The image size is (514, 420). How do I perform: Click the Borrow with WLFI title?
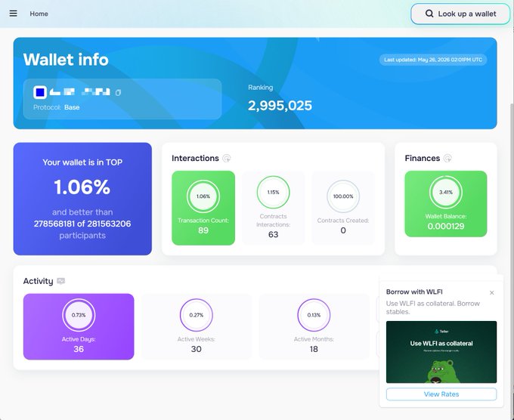click(414, 292)
